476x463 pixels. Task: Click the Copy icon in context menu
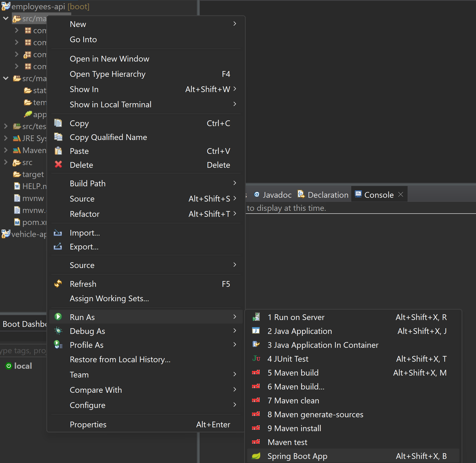coord(58,123)
